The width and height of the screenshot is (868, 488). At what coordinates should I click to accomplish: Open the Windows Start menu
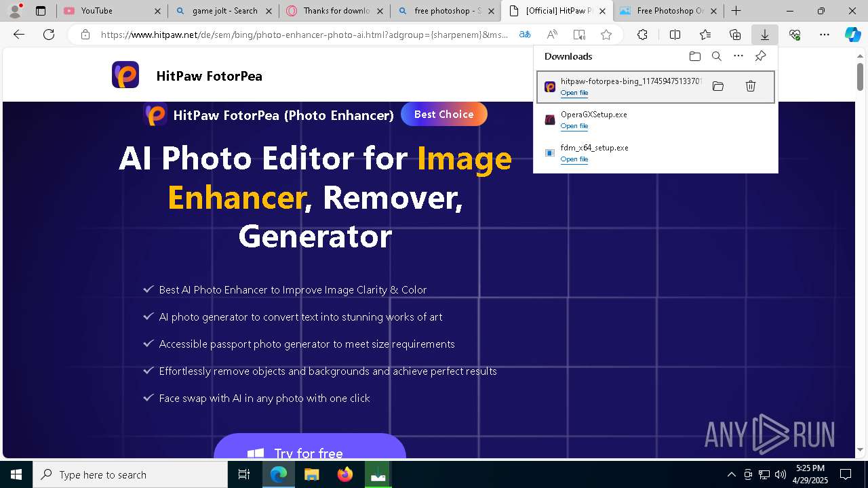16,474
